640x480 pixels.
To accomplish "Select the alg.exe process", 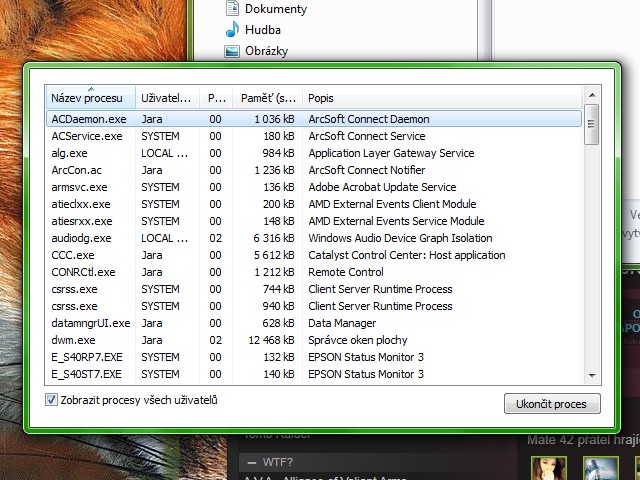I will (x=313, y=153).
